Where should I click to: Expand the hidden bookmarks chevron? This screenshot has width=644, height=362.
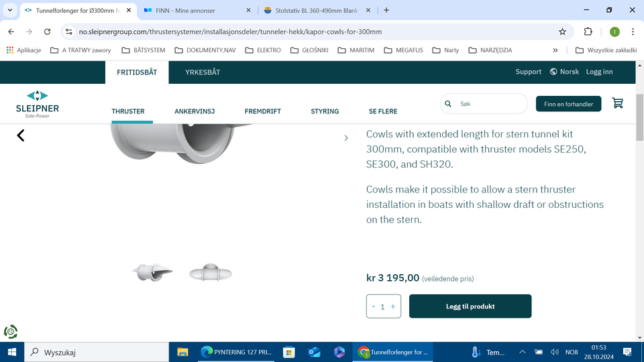coord(555,50)
